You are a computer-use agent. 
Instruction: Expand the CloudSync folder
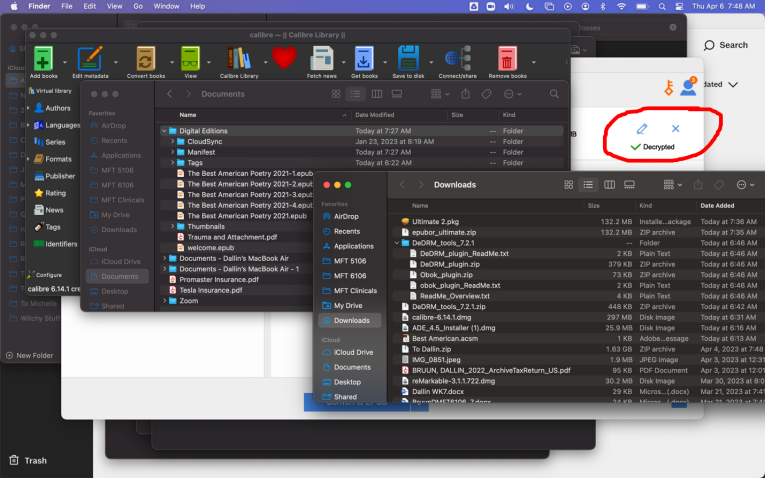(172, 141)
